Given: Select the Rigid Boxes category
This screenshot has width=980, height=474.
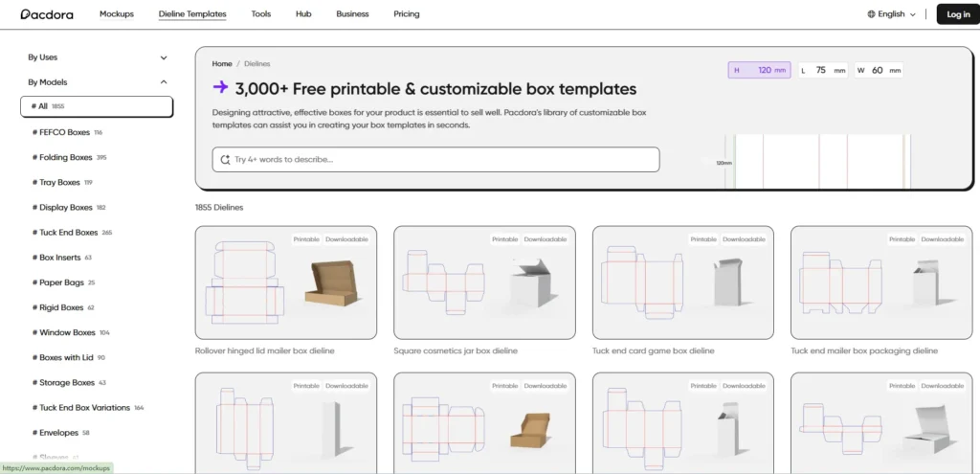Looking at the screenshot, I should 63,307.
